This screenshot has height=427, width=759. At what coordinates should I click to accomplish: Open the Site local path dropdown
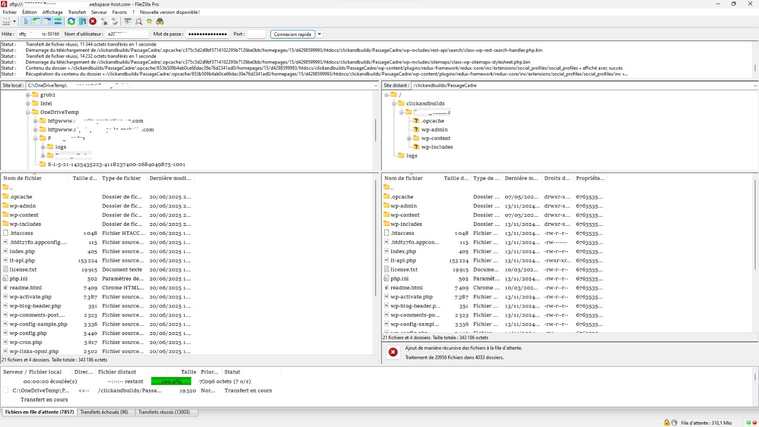point(376,86)
